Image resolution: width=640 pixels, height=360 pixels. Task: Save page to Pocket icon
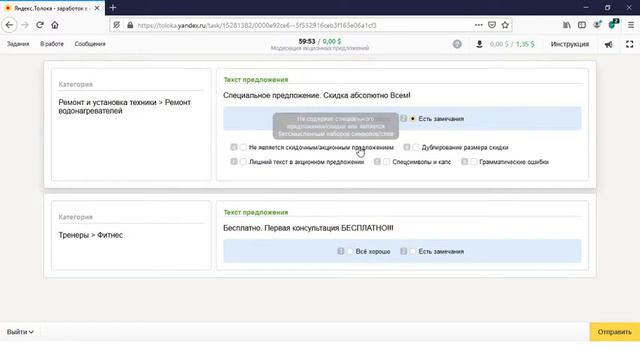tap(492, 25)
